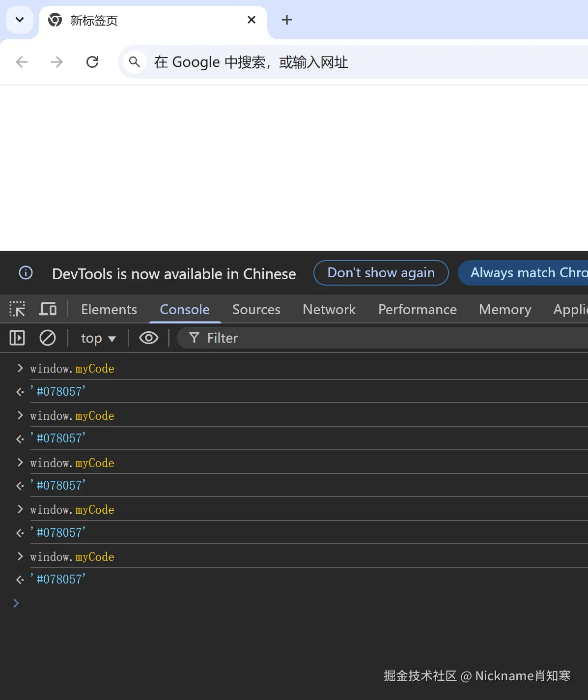
Task: Switch to the Elements tab
Action: pos(109,309)
